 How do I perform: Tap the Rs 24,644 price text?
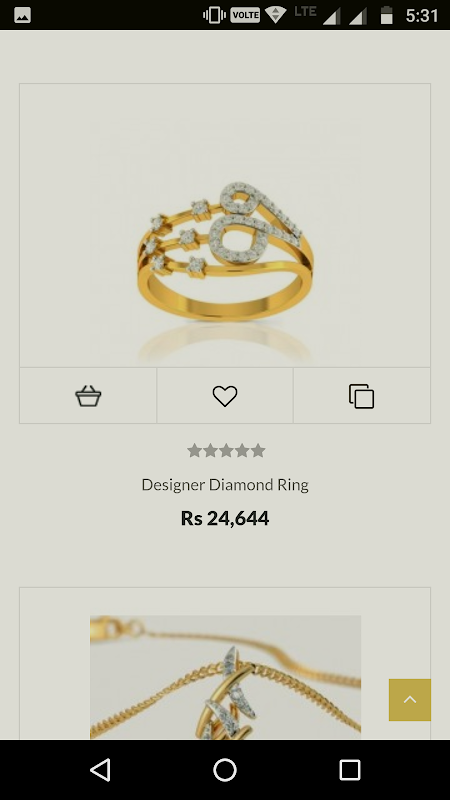pos(225,518)
